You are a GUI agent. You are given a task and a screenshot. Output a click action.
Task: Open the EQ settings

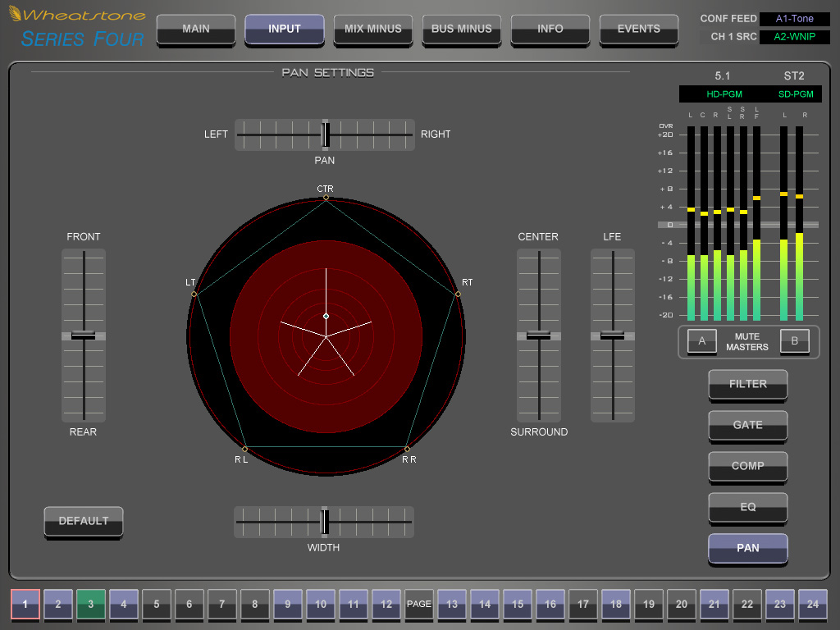(x=748, y=508)
